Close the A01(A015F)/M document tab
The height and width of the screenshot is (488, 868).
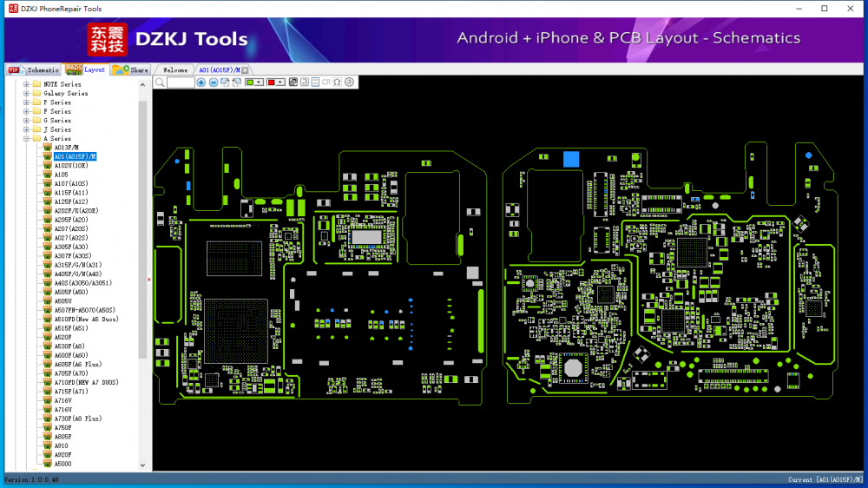point(246,70)
